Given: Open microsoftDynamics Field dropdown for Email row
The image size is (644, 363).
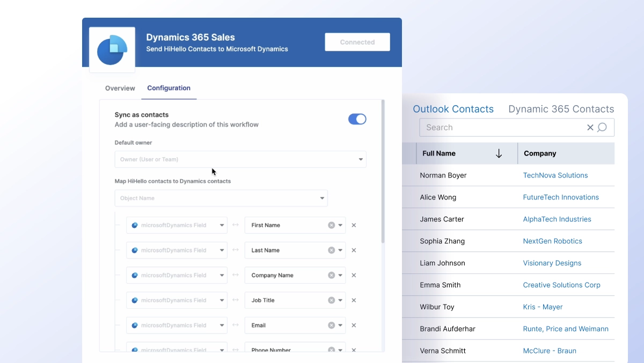Looking at the screenshot, I should pos(177,325).
